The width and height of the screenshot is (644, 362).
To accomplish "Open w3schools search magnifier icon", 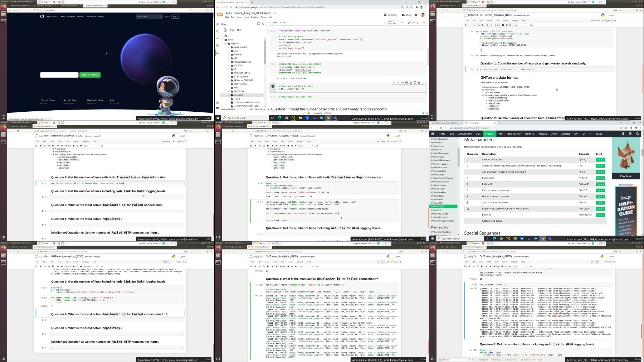I will tap(637, 134).
